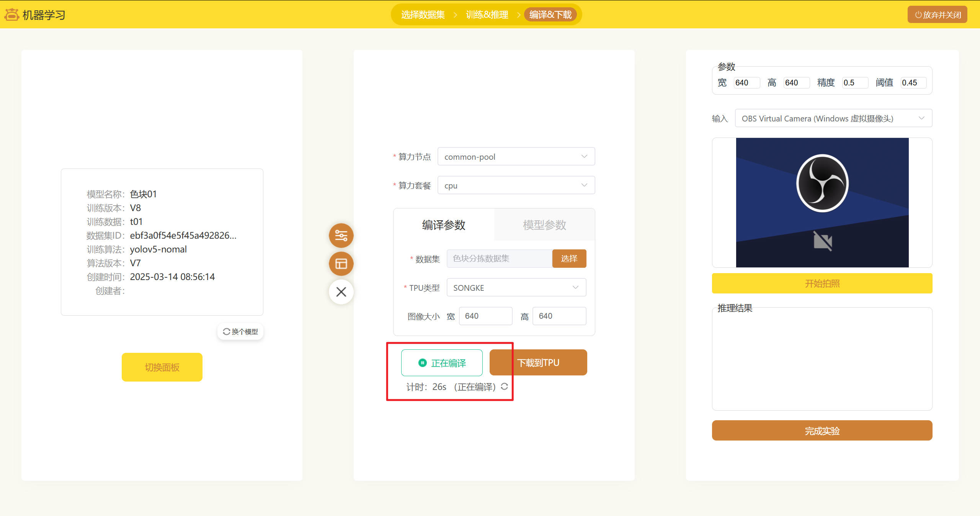Image resolution: width=980 pixels, height=516 pixels.
Task: Click the 精度 0.5 input field
Action: tap(854, 83)
